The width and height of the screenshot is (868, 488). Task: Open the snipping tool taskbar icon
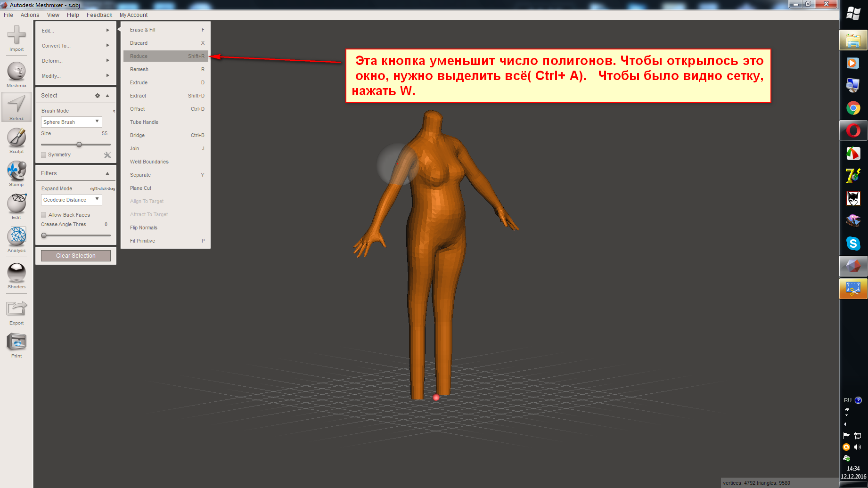click(853, 289)
